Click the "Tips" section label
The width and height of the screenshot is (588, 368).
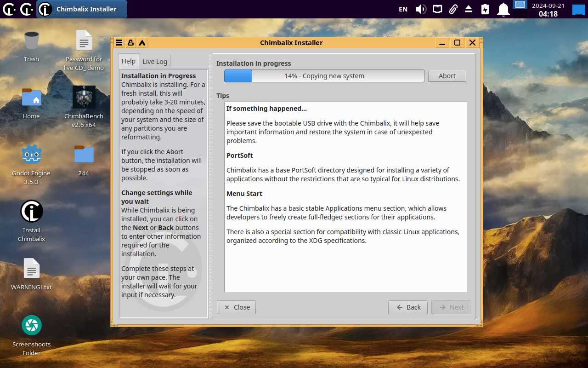[223, 96]
